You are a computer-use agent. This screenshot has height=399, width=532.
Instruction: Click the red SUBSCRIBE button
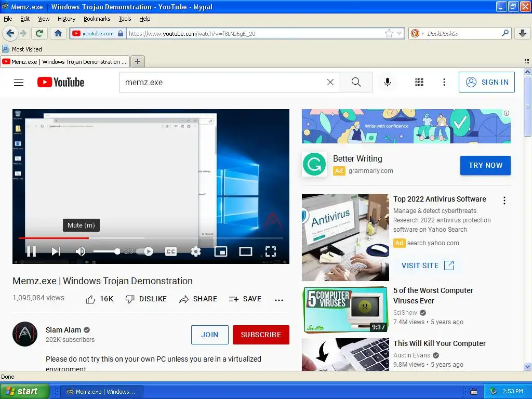pyautogui.click(x=261, y=335)
